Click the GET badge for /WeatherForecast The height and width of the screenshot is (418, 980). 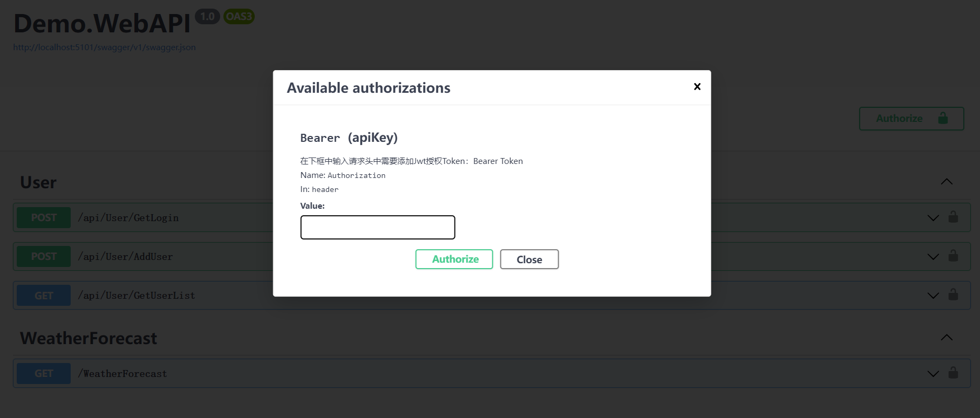click(44, 374)
